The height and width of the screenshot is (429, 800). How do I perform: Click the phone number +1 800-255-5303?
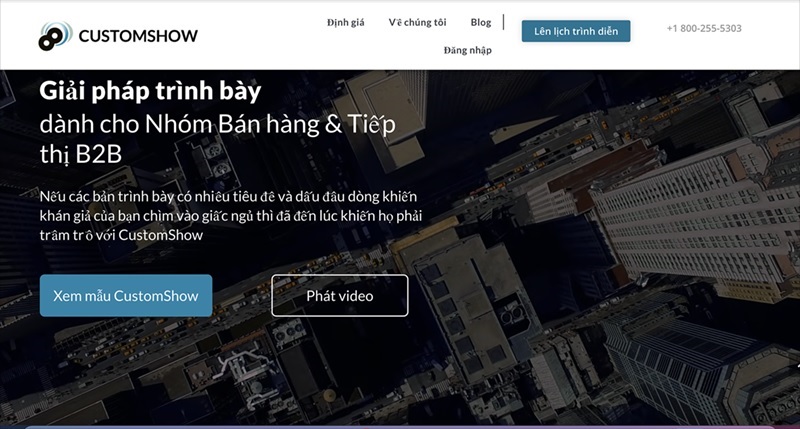tap(704, 29)
